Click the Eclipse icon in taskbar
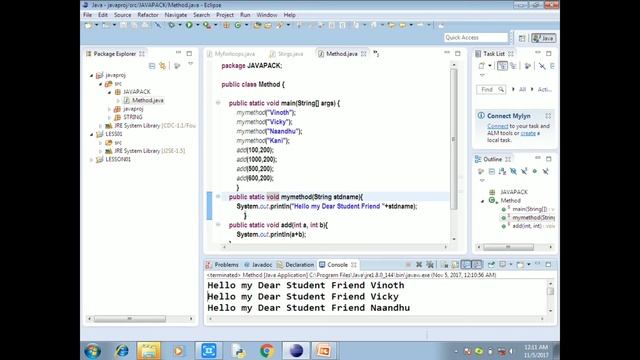640x360 pixels. [x=296, y=351]
